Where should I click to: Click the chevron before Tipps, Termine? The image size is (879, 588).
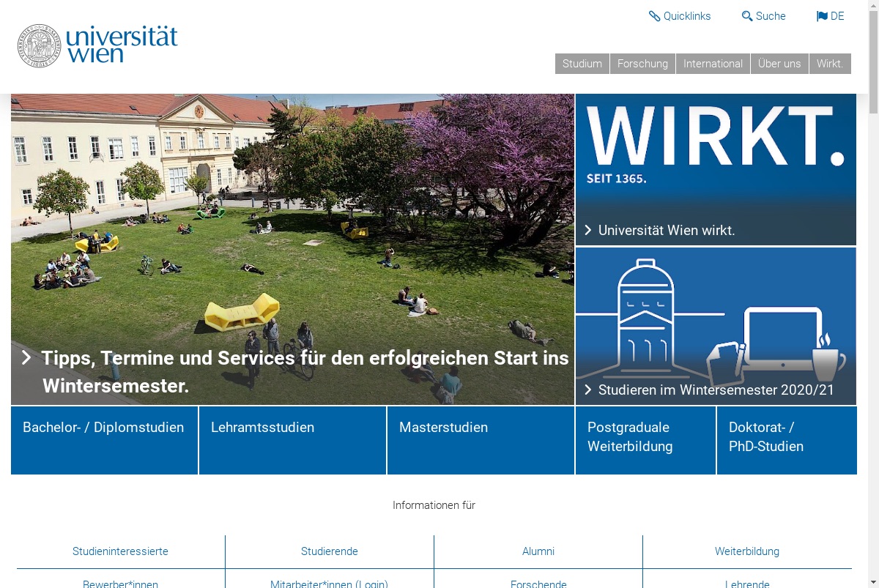tap(26, 357)
